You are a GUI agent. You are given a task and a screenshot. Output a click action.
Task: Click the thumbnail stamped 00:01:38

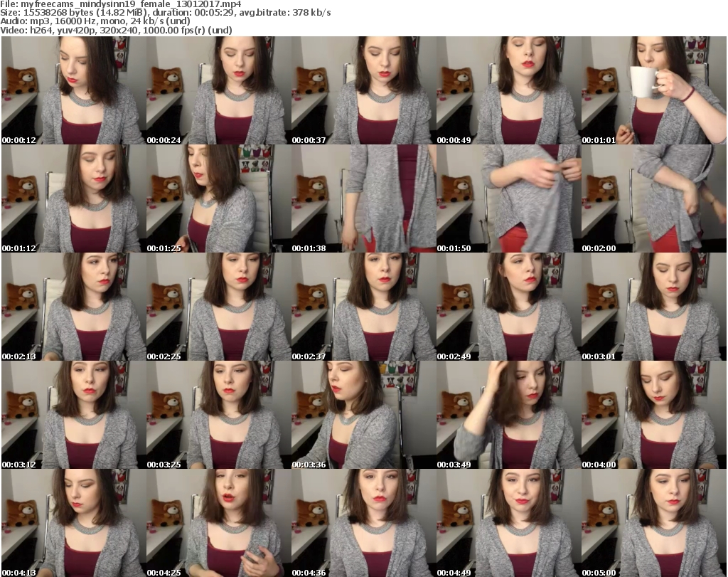[363, 198]
